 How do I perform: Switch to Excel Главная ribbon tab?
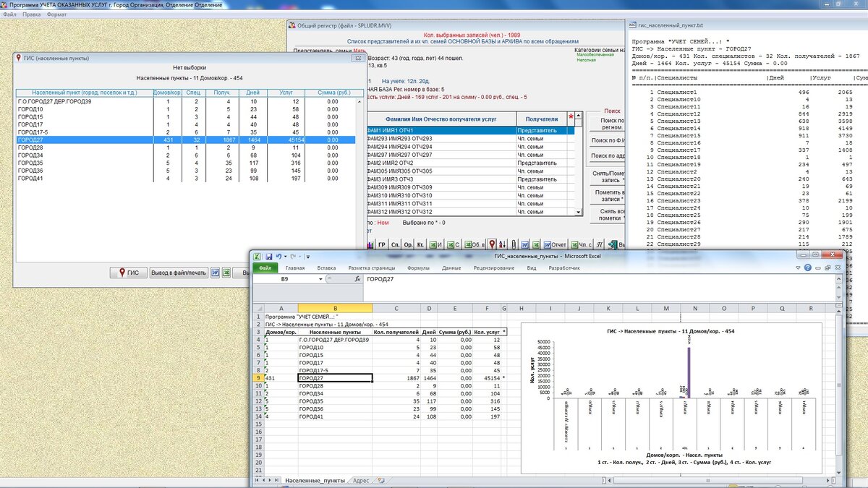click(x=295, y=268)
